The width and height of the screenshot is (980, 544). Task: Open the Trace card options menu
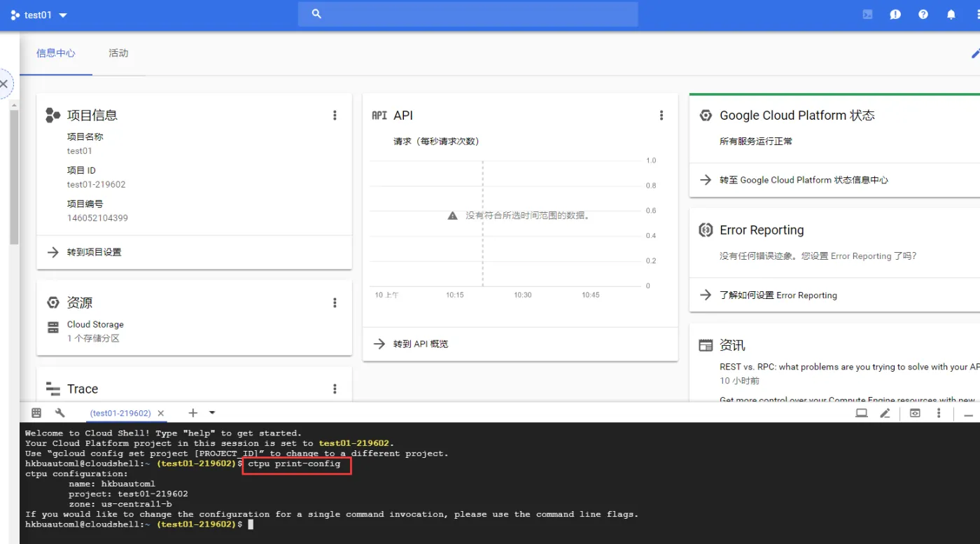[x=335, y=389]
